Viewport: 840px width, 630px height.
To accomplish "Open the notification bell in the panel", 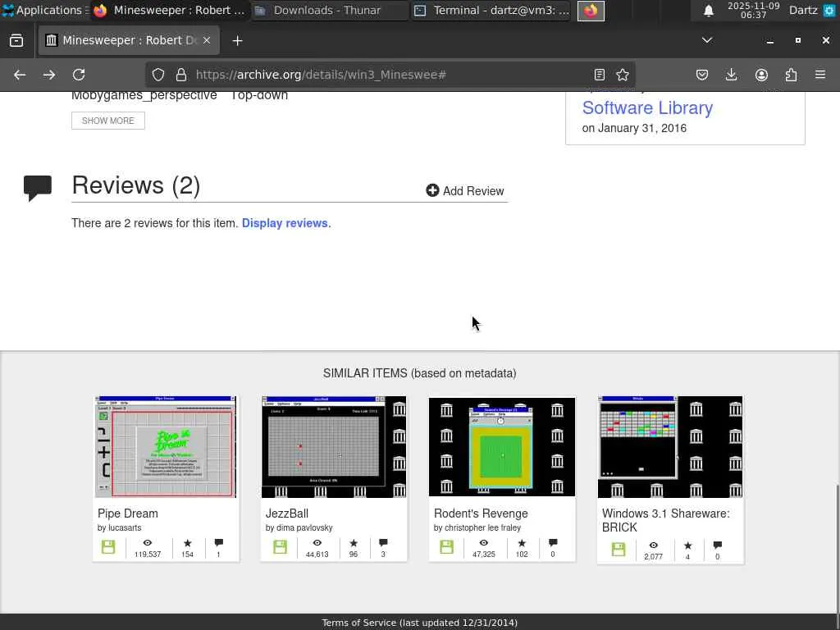I will [708, 11].
